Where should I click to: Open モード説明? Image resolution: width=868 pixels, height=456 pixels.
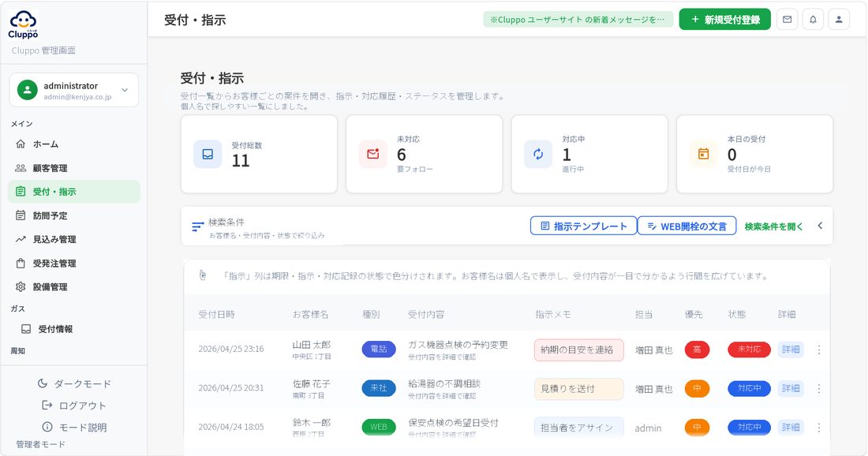(x=74, y=428)
